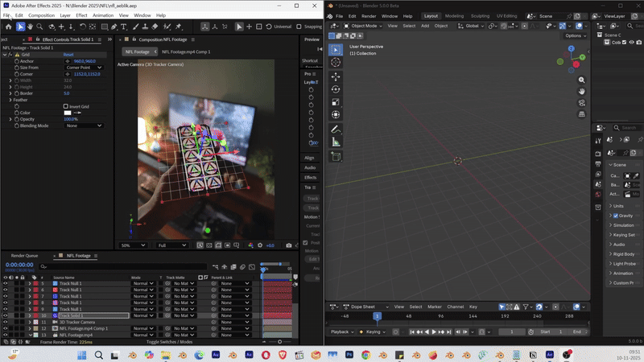This screenshot has width=644, height=362.
Task: Open the Options button in Blender viewport
Action: (x=576, y=35)
